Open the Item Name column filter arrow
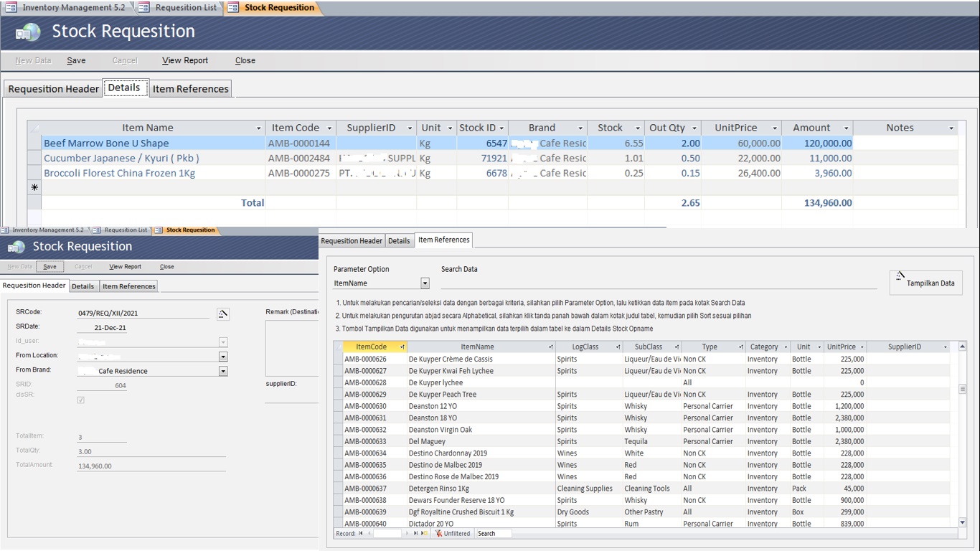Viewport: 980px width, 551px height. coord(258,128)
